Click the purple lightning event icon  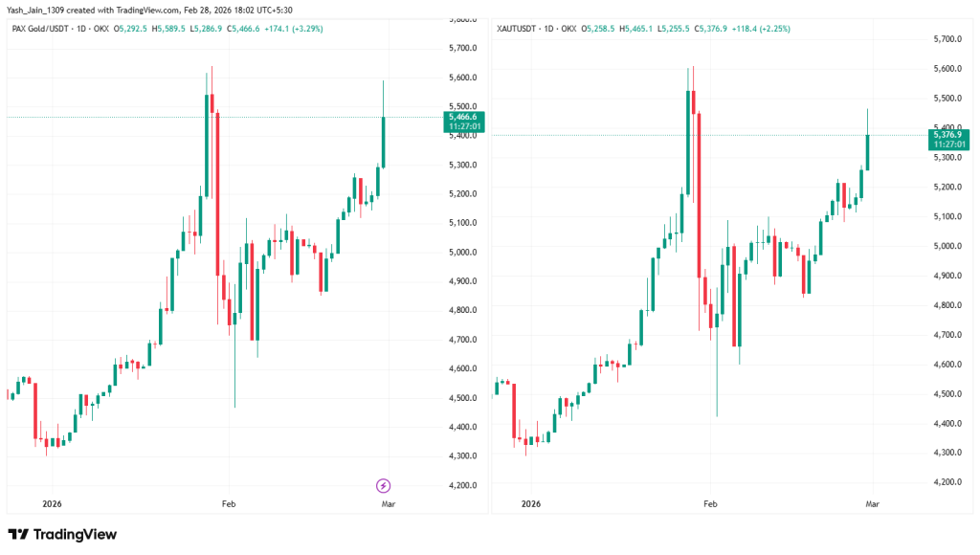(x=383, y=485)
